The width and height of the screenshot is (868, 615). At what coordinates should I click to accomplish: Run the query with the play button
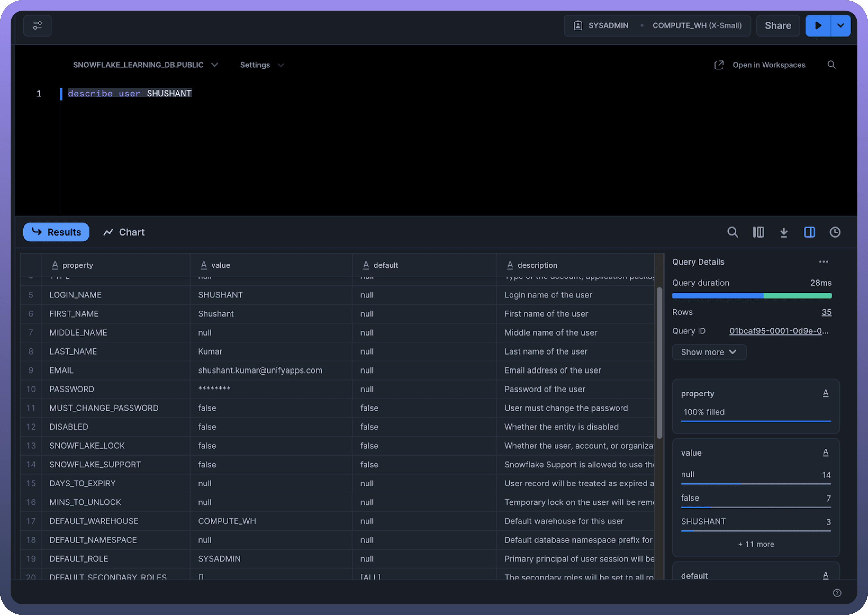click(x=818, y=25)
